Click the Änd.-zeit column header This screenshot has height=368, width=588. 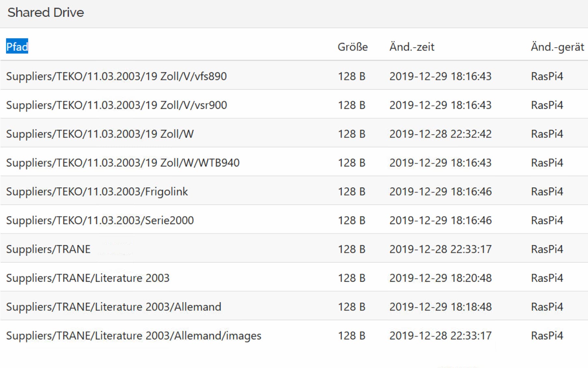(412, 47)
